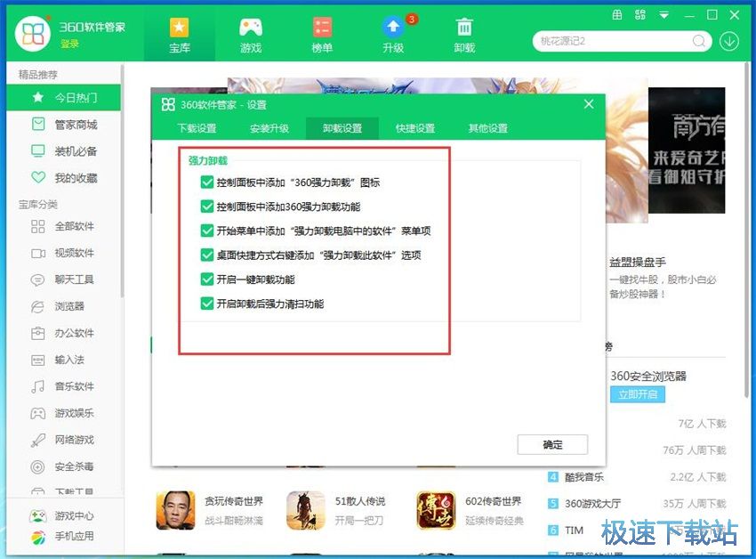756x559 pixels.
Task: Click the 浏览器 browser icon
Action: coord(37,306)
